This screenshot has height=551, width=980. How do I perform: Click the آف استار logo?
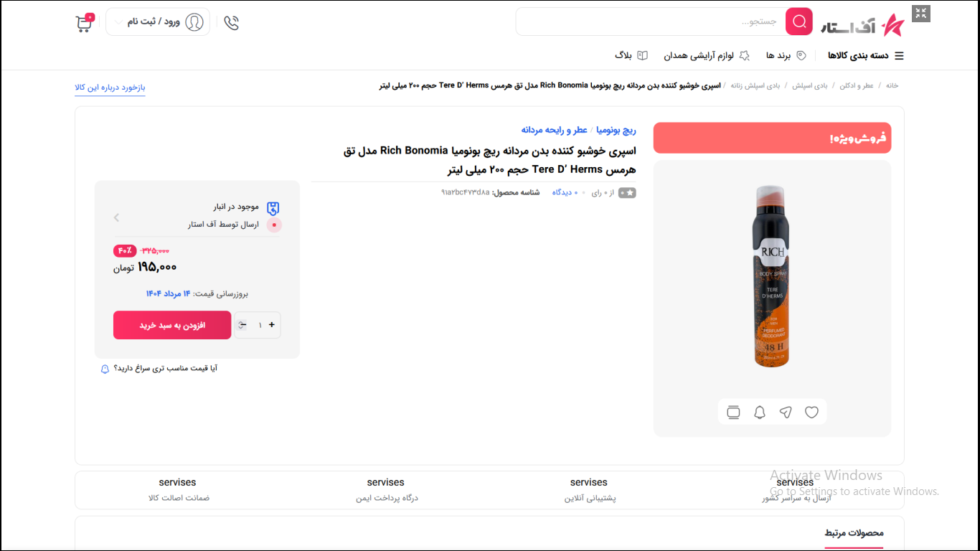click(x=863, y=25)
